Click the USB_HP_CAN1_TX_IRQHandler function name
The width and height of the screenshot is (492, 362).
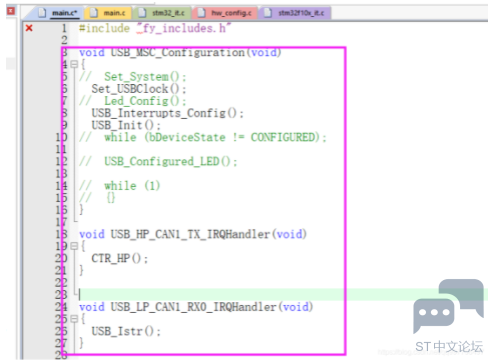click(190, 234)
